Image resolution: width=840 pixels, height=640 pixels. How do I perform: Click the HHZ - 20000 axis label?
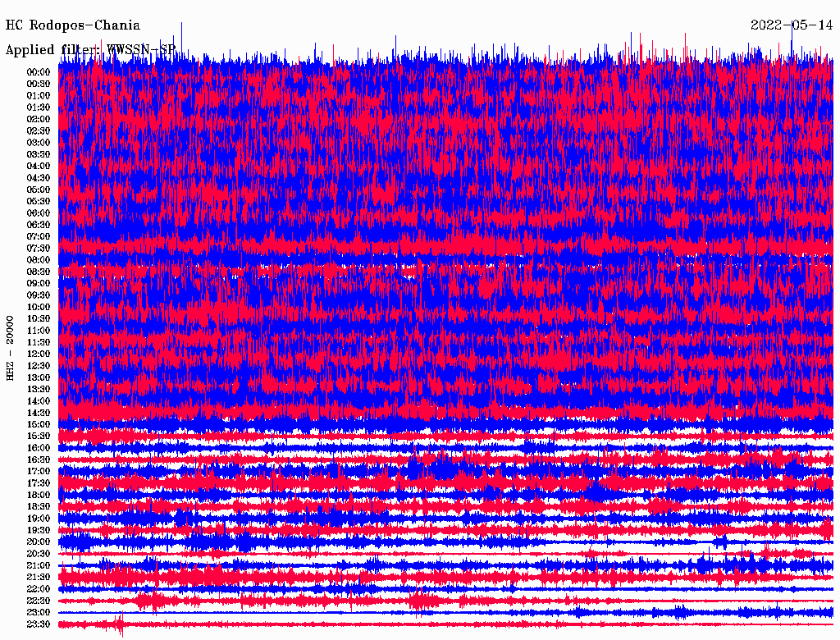(11, 347)
